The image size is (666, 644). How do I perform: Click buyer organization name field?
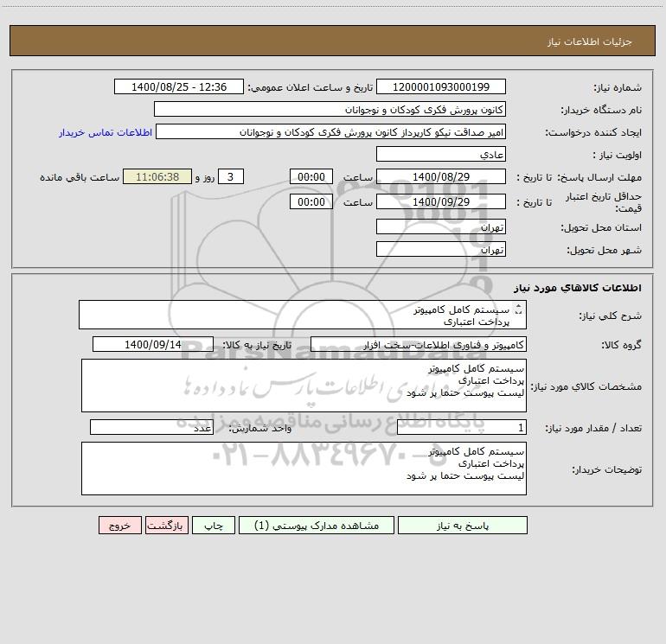click(330, 109)
